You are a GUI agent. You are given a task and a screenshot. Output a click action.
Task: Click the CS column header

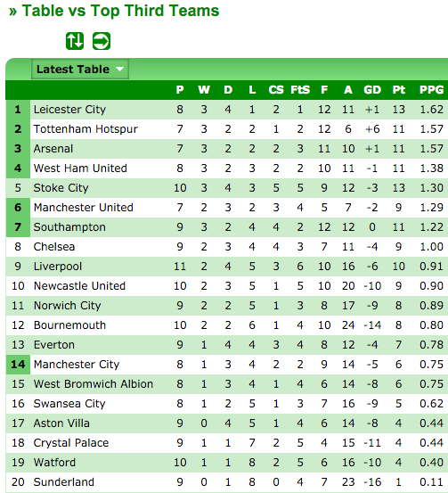point(276,90)
